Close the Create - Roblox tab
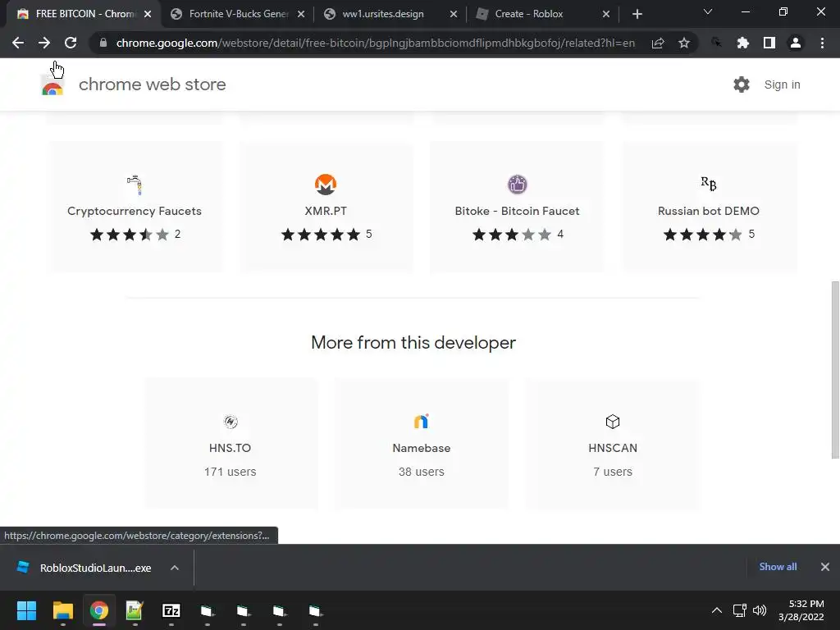Viewport: 840px width, 630px height. (x=606, y=14)
